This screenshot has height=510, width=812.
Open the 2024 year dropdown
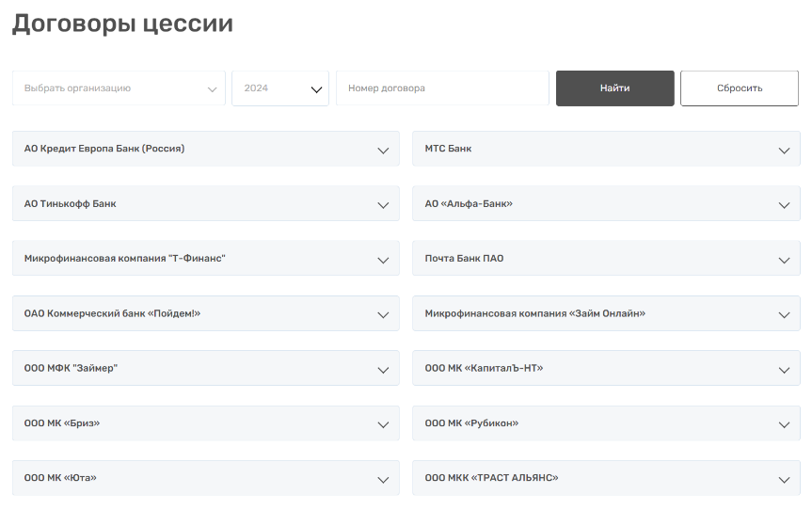pyautogui.click(x=280, y=88)
